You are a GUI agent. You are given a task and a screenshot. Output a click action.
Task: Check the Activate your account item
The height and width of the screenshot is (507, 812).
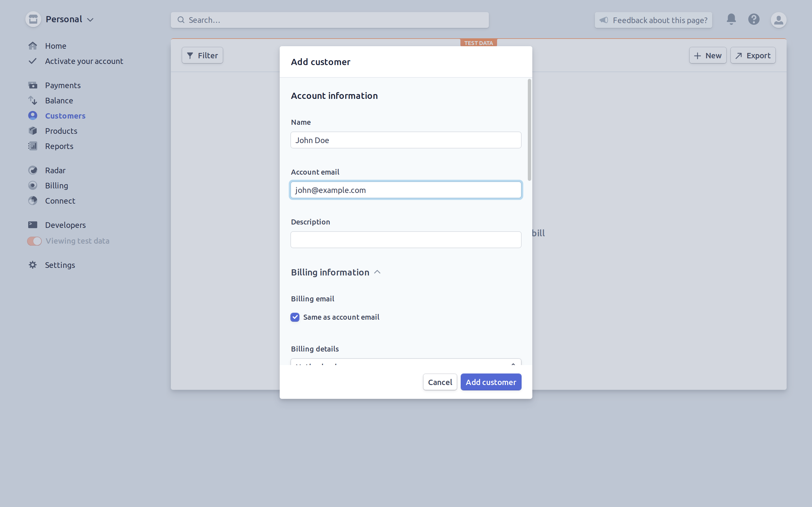(84, 61)
